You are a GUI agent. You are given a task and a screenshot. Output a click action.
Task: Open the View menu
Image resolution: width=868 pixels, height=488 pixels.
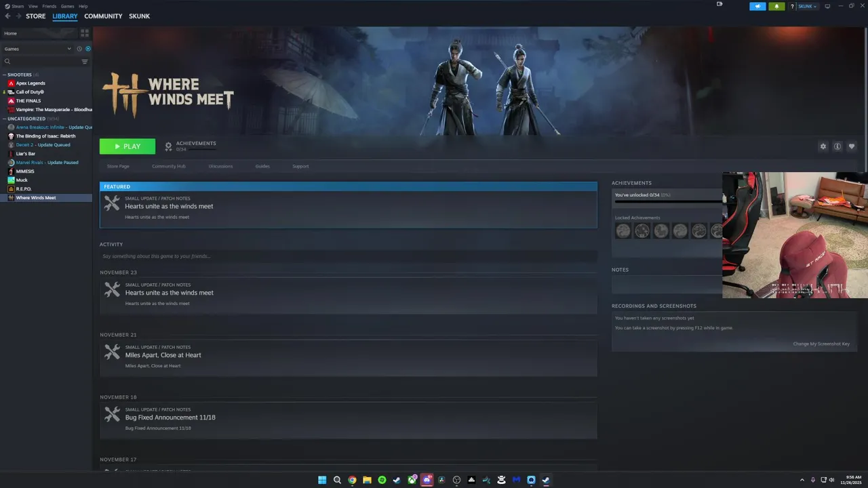point(33,6)
